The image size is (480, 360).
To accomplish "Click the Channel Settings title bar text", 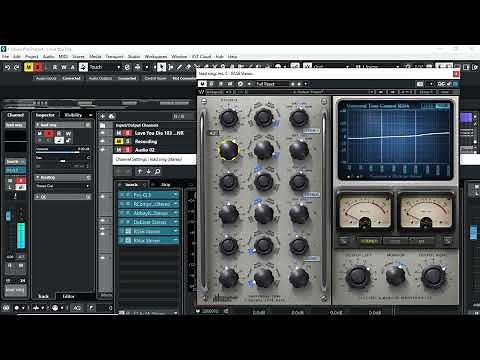I will click(149, 159).
